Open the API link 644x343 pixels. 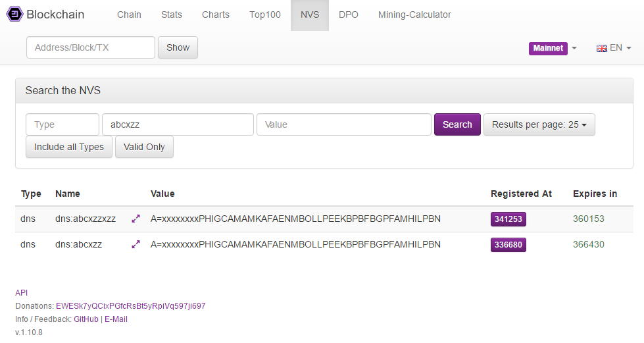coord(21,293)
